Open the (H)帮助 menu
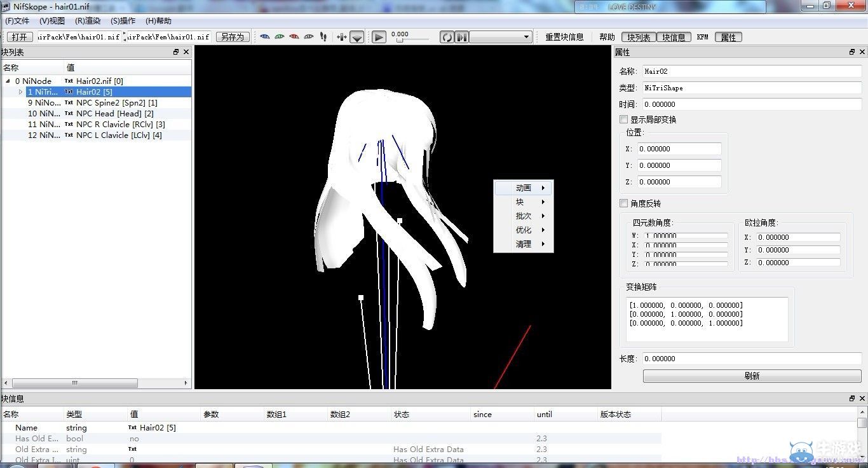Image resolution: width=868 pixels, height=468 pixels. tap(158, 21)
